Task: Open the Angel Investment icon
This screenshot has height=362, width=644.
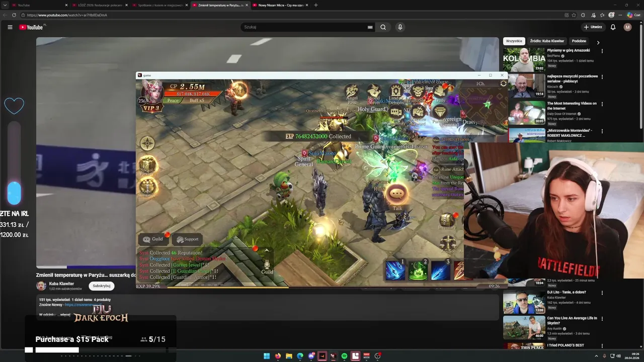Action: tap(147, 187)
